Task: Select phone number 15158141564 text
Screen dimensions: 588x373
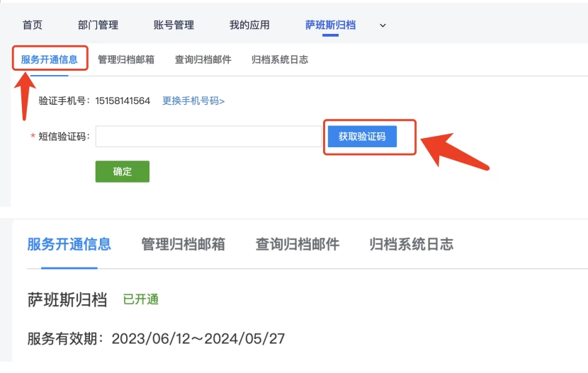Action: click(x=123, y=101)
